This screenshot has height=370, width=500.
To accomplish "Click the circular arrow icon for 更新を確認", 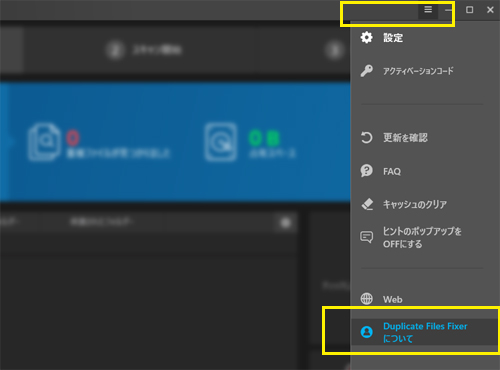I will pos(367,137).
